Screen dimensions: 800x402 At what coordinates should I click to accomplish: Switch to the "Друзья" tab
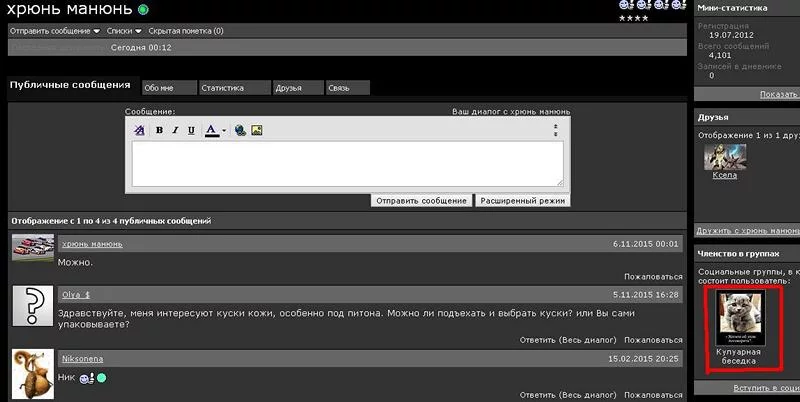(298, 88)
